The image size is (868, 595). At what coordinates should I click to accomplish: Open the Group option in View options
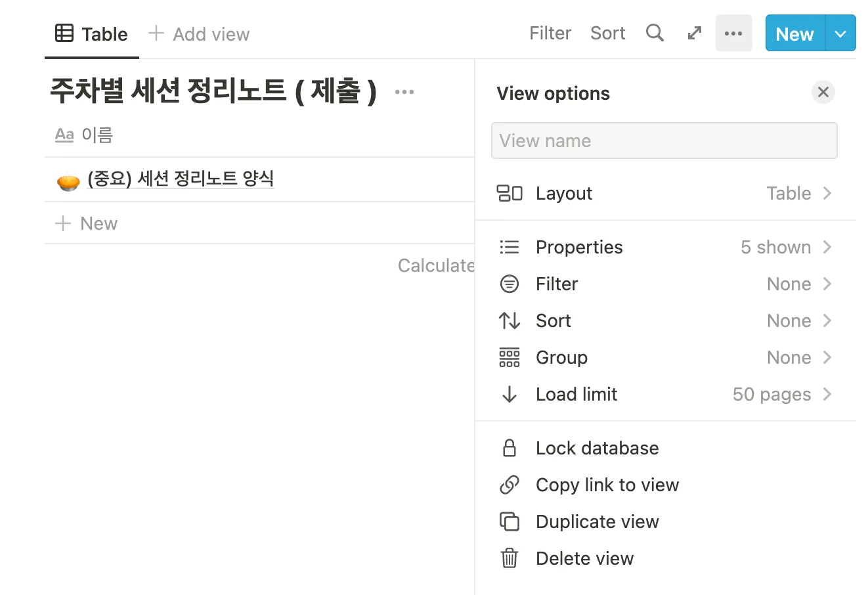coord(664,357)
